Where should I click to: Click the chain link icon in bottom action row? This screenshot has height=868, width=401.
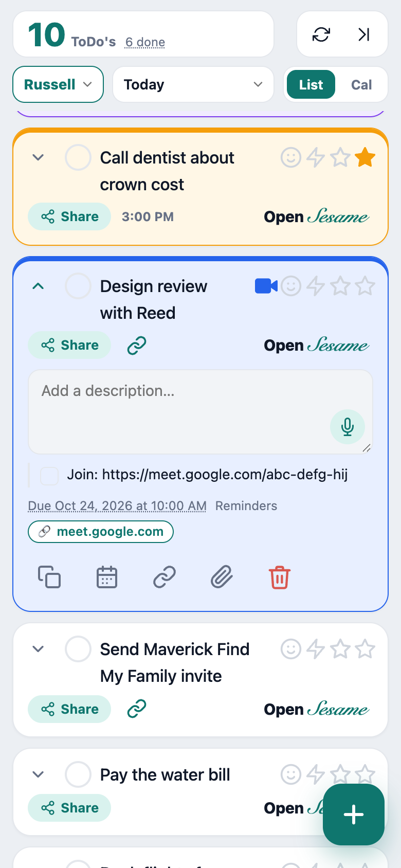165,577
